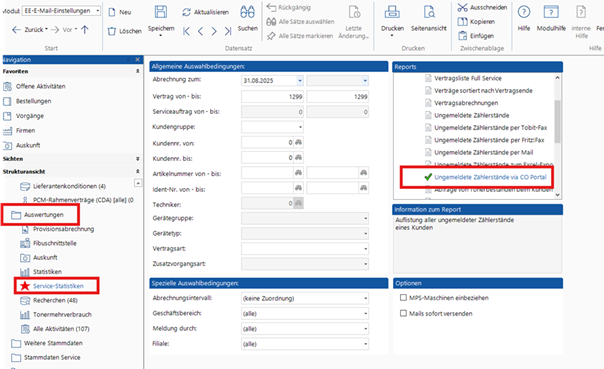Enable MPS-Maschinen einbeziehen checkbox
604x369 pixels.
coord(403,298)
